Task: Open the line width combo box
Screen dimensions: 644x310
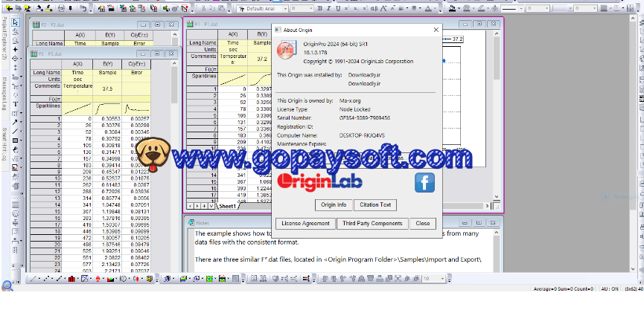Action: tap(537, 8)
